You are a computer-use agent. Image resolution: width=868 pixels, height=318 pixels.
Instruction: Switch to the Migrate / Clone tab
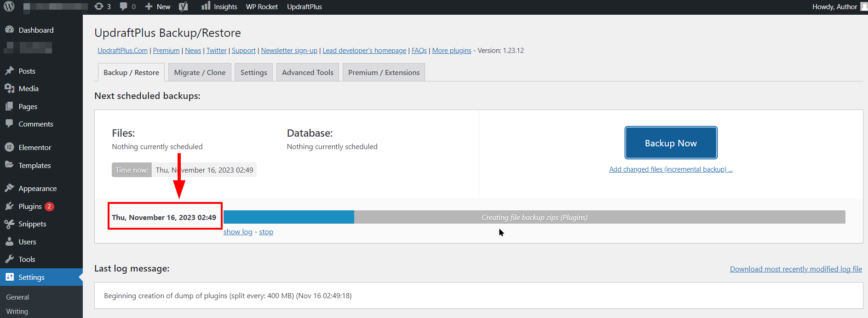pos(200,72)
